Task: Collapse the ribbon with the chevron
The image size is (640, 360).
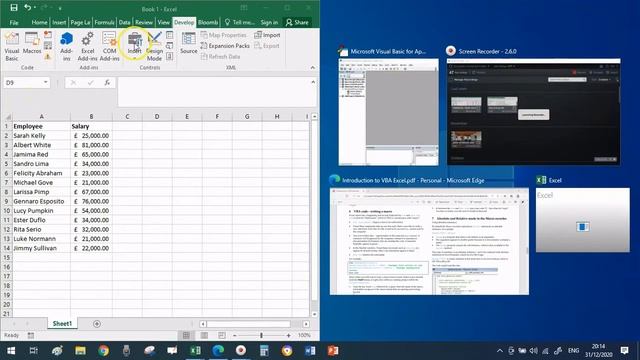Action: pos(313,67)
